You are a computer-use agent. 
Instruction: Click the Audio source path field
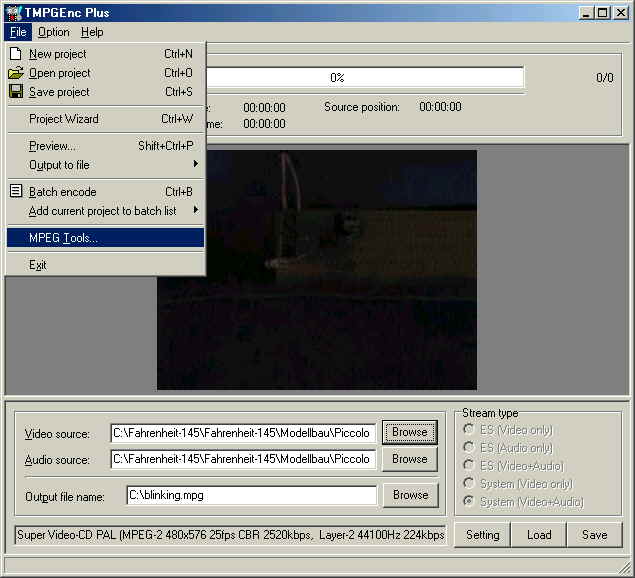coord(243,459)
